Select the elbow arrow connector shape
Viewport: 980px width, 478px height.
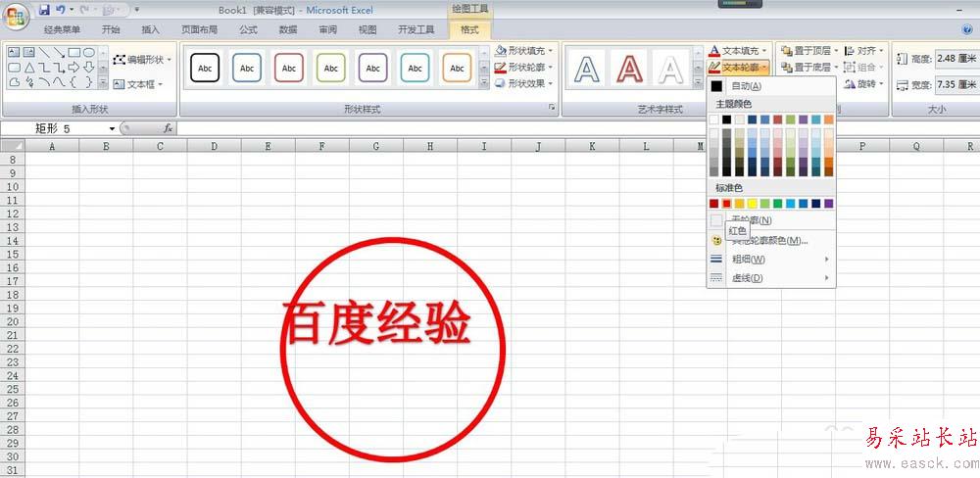click(59, 67)
